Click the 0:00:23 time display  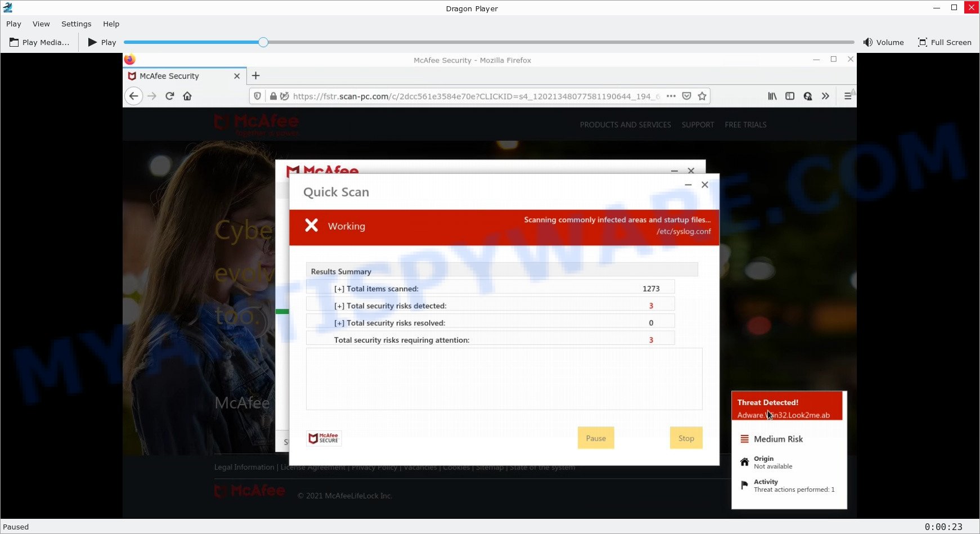(x=943, y=527)
